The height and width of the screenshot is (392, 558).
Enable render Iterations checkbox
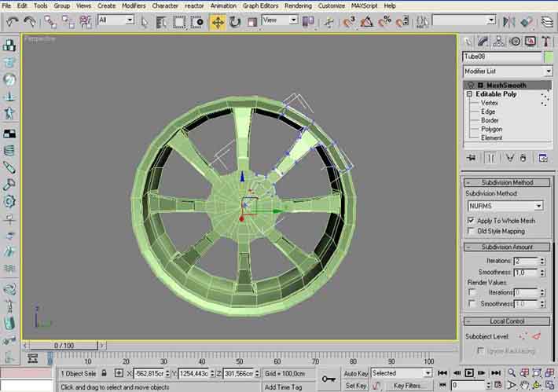point(472,292)
